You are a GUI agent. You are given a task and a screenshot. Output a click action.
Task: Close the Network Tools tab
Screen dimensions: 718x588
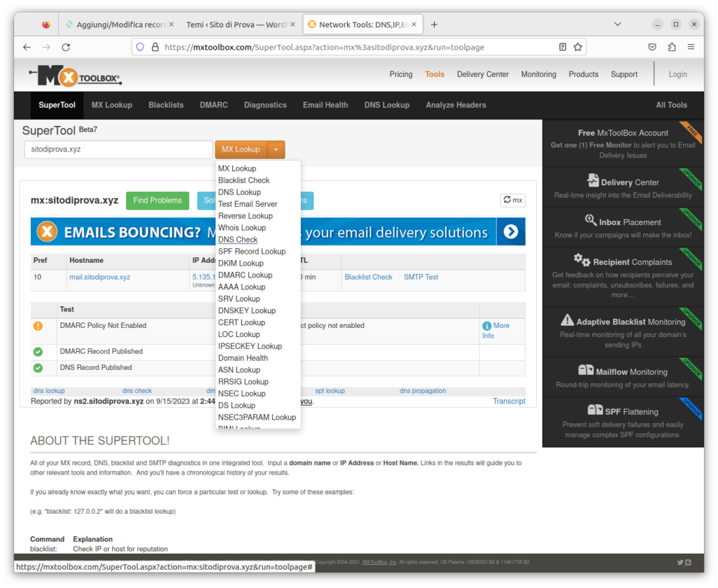[x=414, y=25]
